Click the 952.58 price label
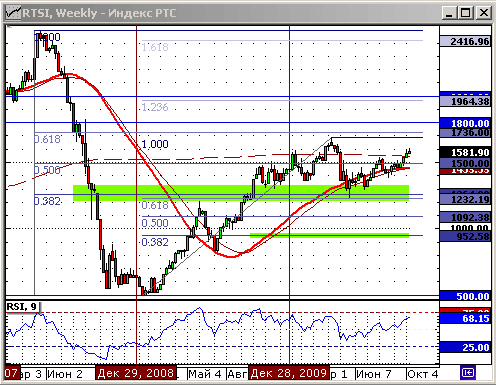 [465, 237]
